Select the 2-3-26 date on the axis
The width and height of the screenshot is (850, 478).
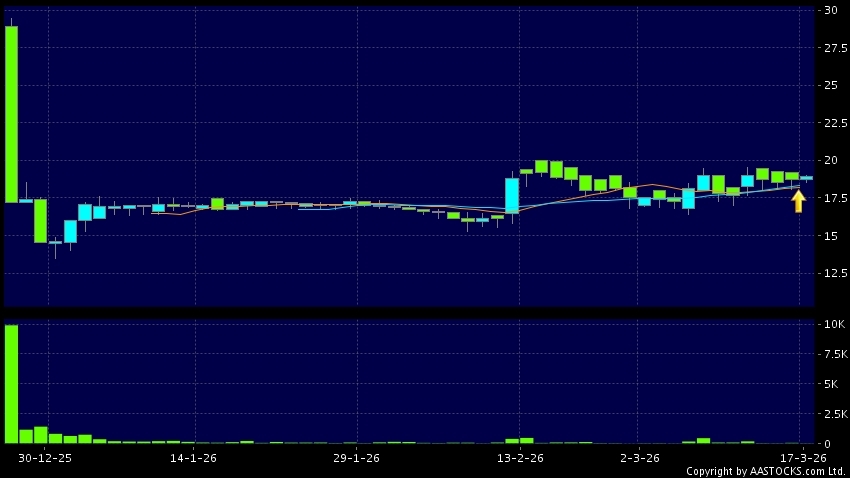coord(639,458)
